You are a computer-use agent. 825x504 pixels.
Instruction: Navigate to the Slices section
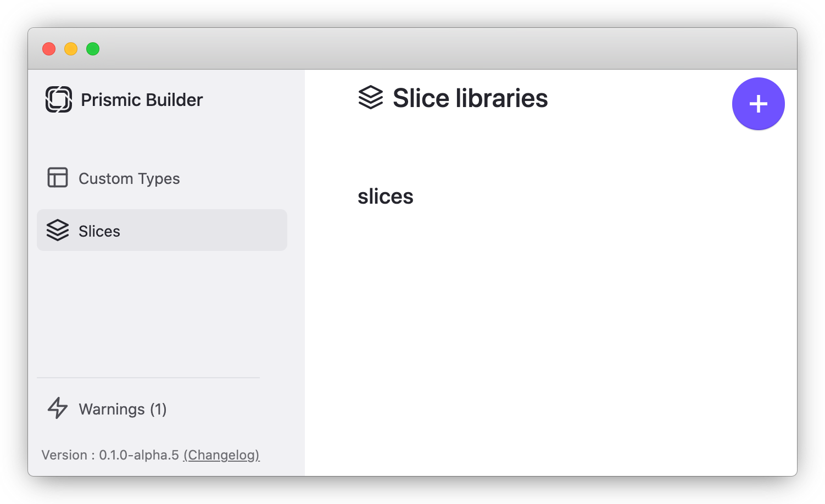pyautogui.click(x=99, y=231)
